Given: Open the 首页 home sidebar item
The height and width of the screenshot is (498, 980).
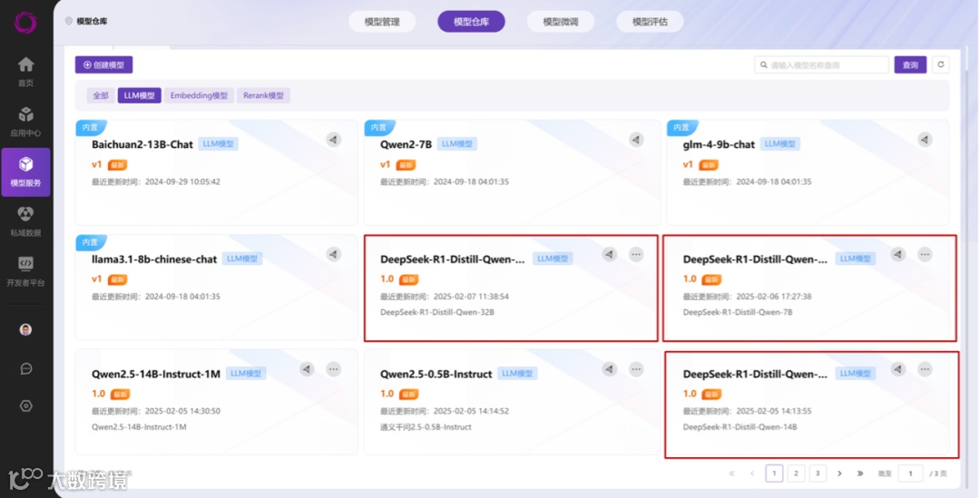Looking at the screenshot, I should pyautogui.click(x=25, y=72).
